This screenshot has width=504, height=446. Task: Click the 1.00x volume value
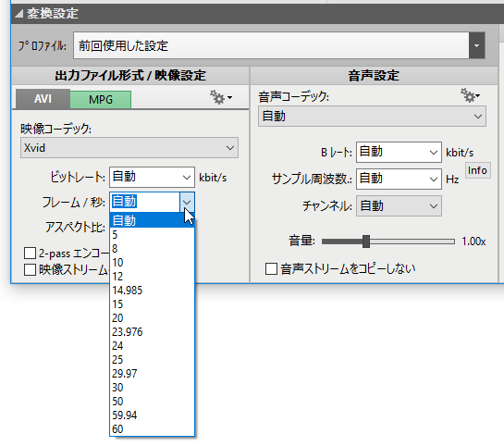coord(473,242)
